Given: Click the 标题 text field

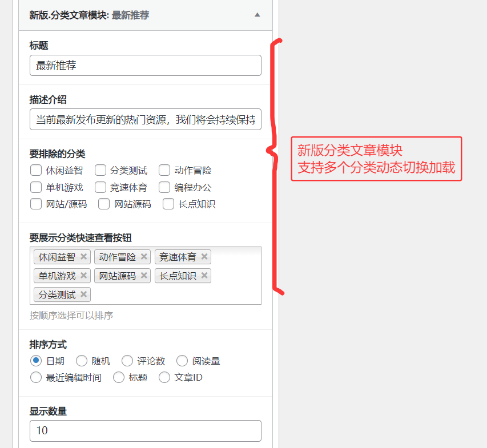Looking at the screenshot, I should click(145, 66).
